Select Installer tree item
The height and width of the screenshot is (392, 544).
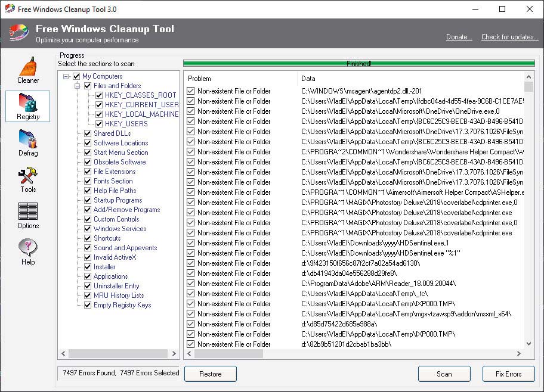[x=104, y=267]
